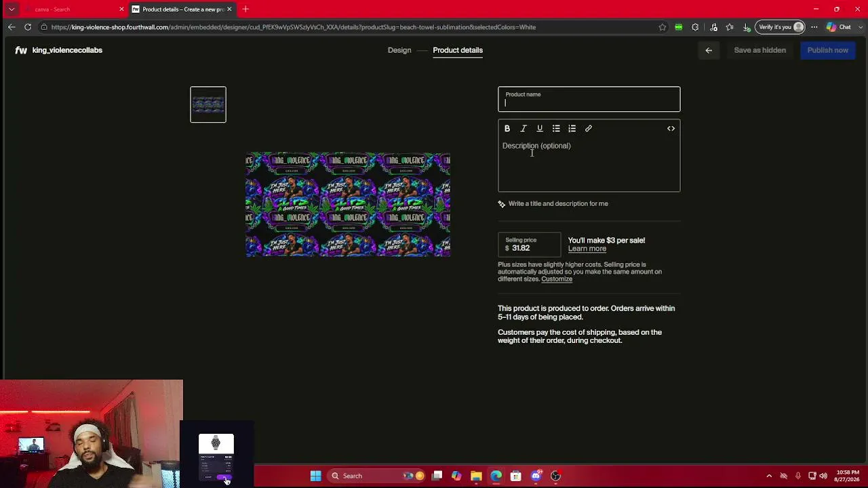868x488 pixels.
Task: Open File Explorer from the taskbar
Action: point(476,476)
